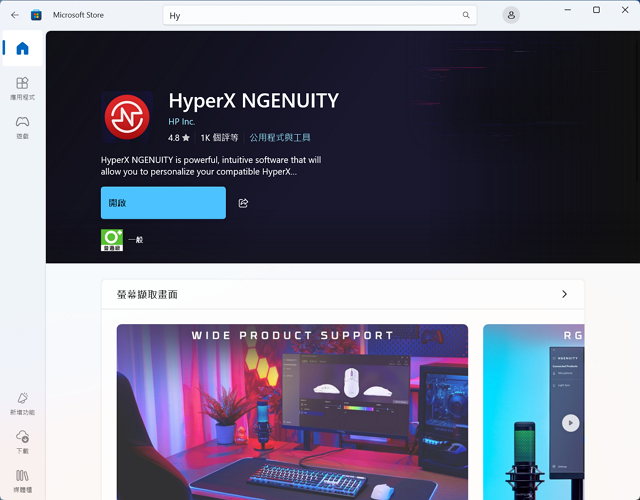Open the What's New sidebar item
This screenshot has height=500, width=640.
coord(22,404)
